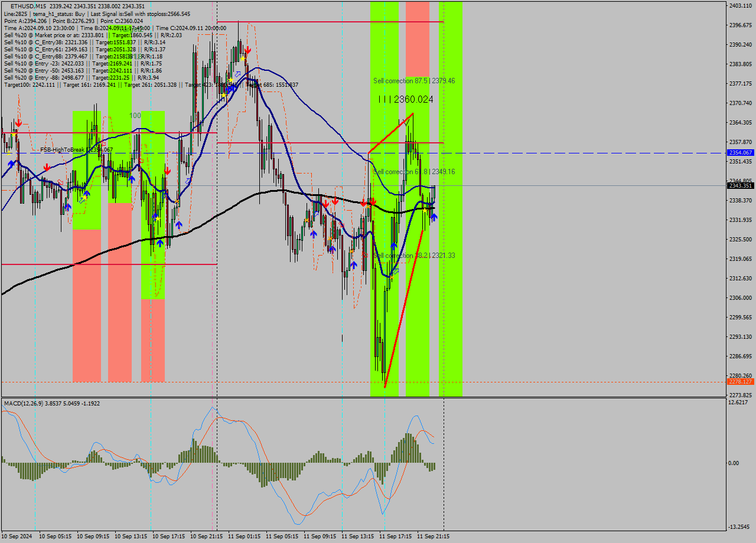Click the 2331.935 price scale value

(741, 220)
